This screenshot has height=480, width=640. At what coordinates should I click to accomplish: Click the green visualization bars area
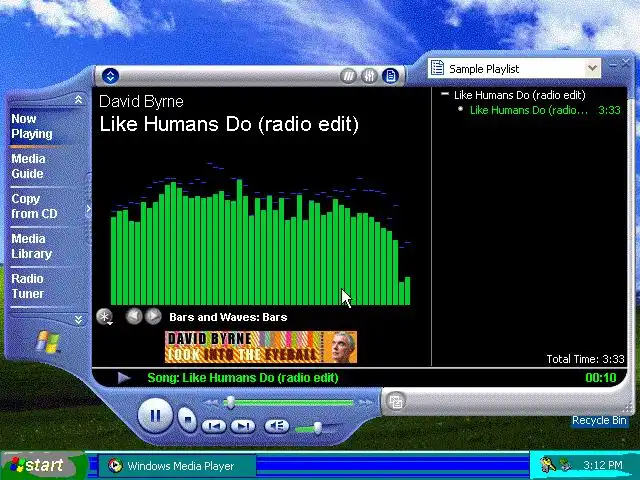(x=260, y=243)
